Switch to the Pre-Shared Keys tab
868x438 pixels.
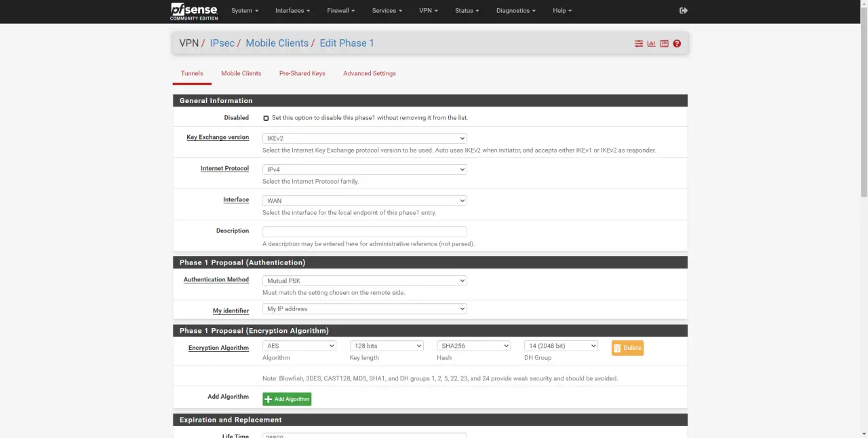point(302,73)
